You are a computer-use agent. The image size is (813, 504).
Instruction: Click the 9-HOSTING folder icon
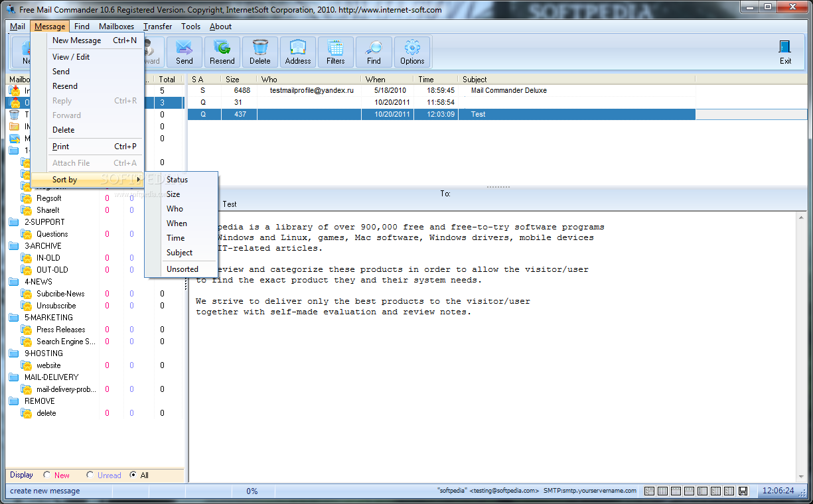[x=14, y=353]
